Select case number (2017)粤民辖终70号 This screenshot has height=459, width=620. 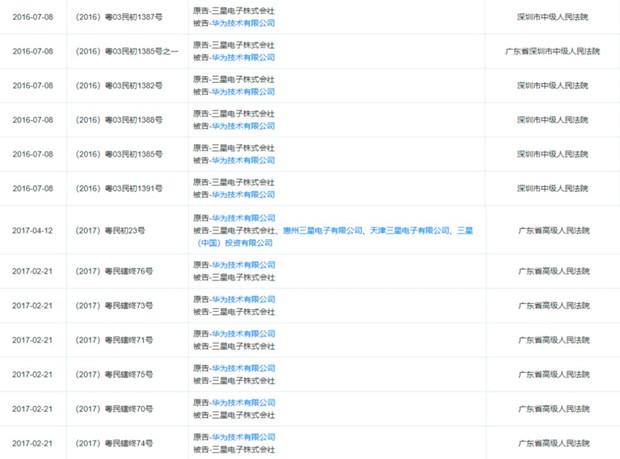click(x=114, y=409)
